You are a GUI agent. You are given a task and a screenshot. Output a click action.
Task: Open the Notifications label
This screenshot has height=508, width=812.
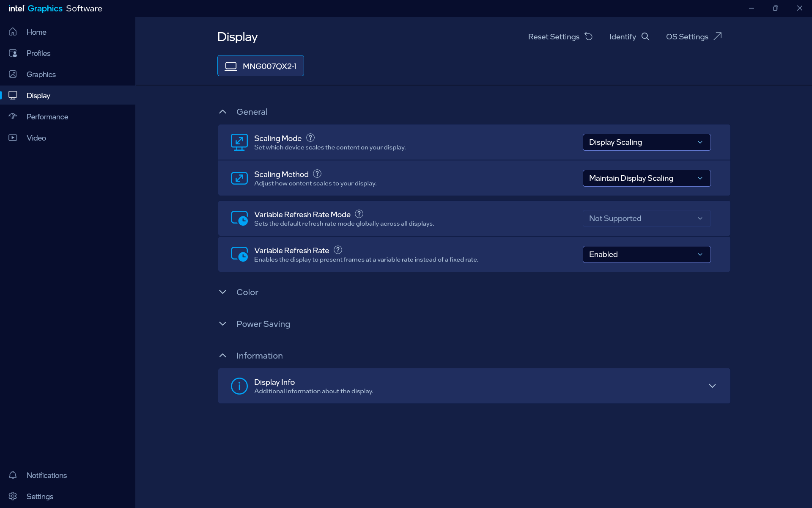[47, 475]
